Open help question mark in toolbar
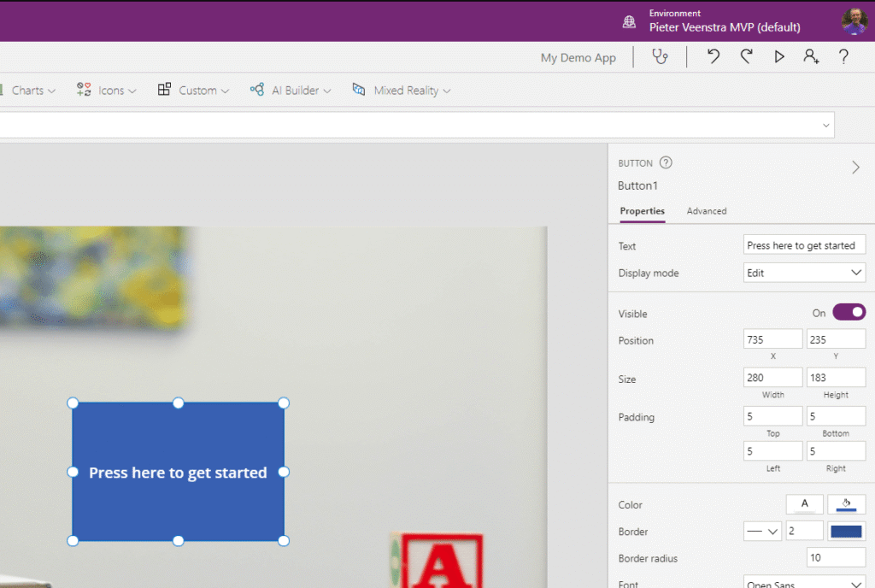Image resolution: width=875 pixels, height=588 pixels. point(843,56)
